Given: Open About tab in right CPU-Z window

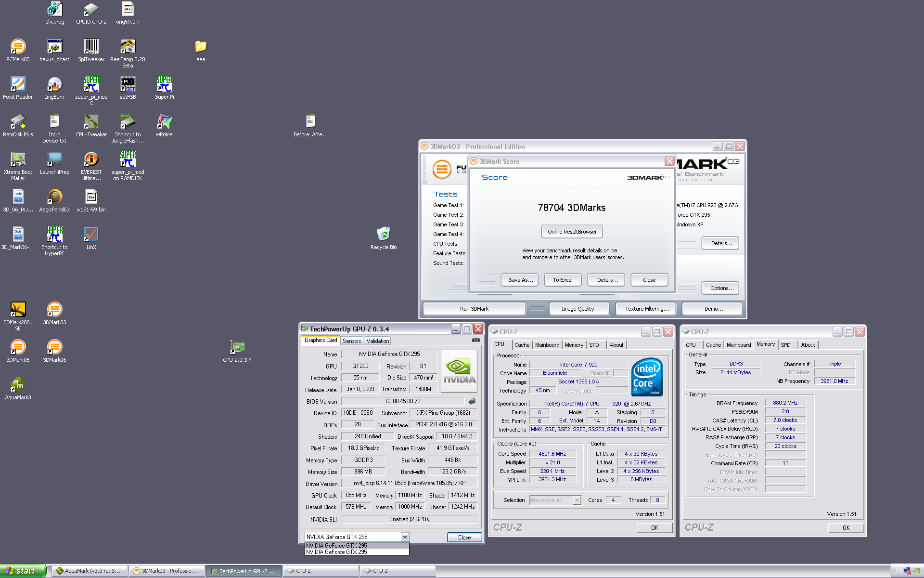Looking at the screenshot, I should pyautogui.click(x=808, y=345).
